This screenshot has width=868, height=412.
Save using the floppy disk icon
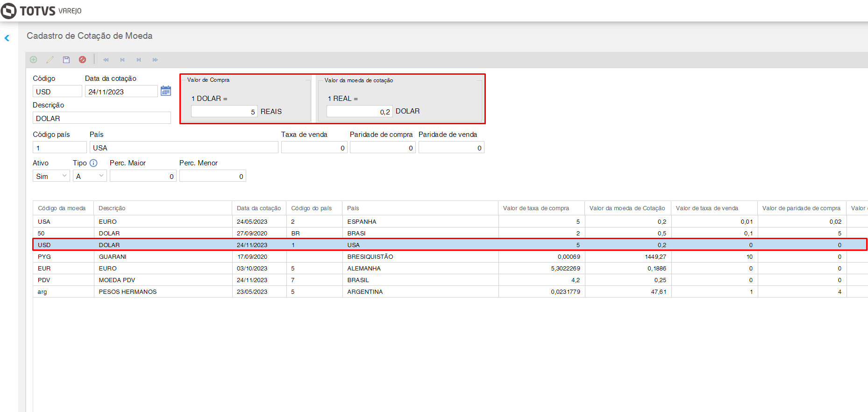point(66,60)
